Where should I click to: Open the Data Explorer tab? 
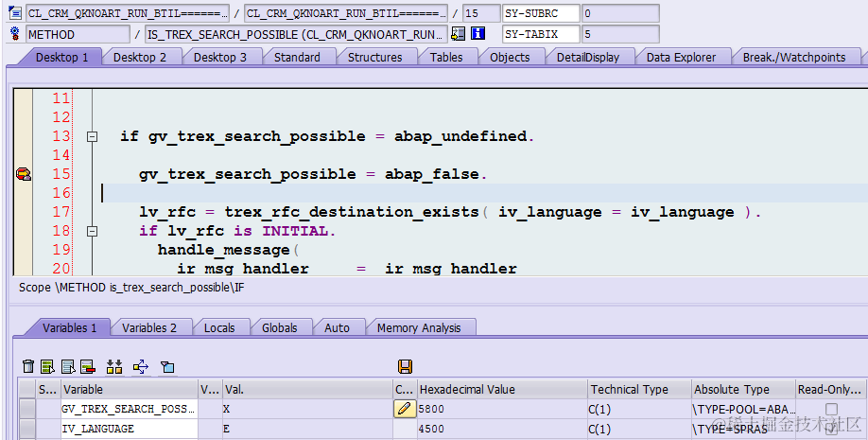click(x=681, y=57)
